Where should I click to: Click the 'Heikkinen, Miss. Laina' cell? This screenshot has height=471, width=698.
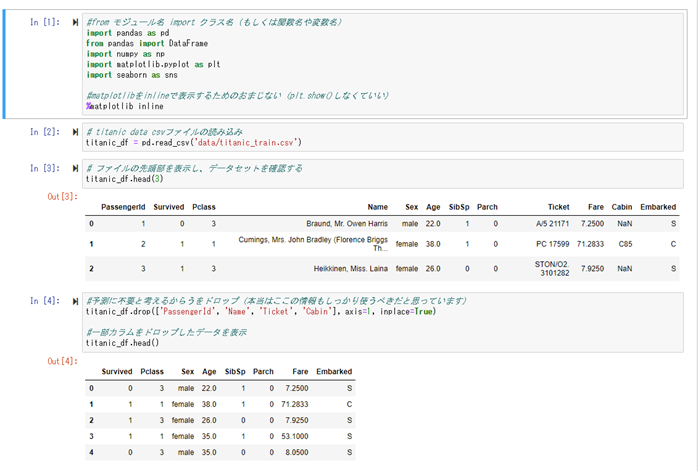click(350, 269)
